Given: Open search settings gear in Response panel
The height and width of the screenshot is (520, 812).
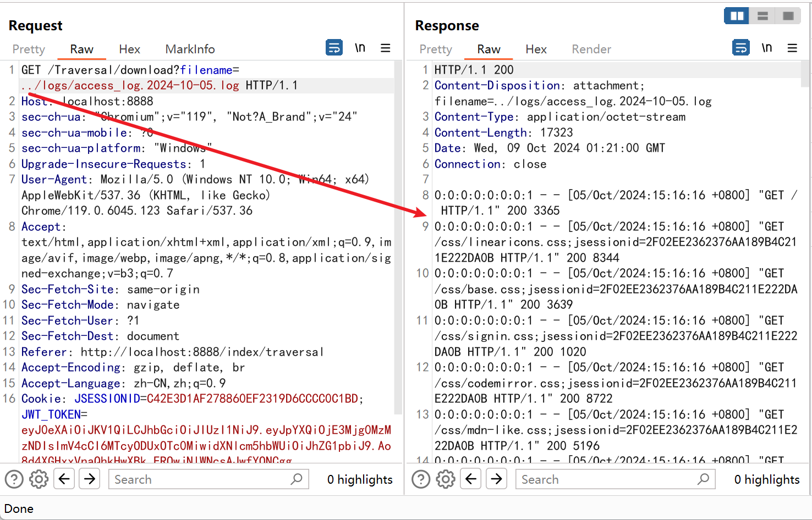Looking at the screenshot, I should coord(446,479).
